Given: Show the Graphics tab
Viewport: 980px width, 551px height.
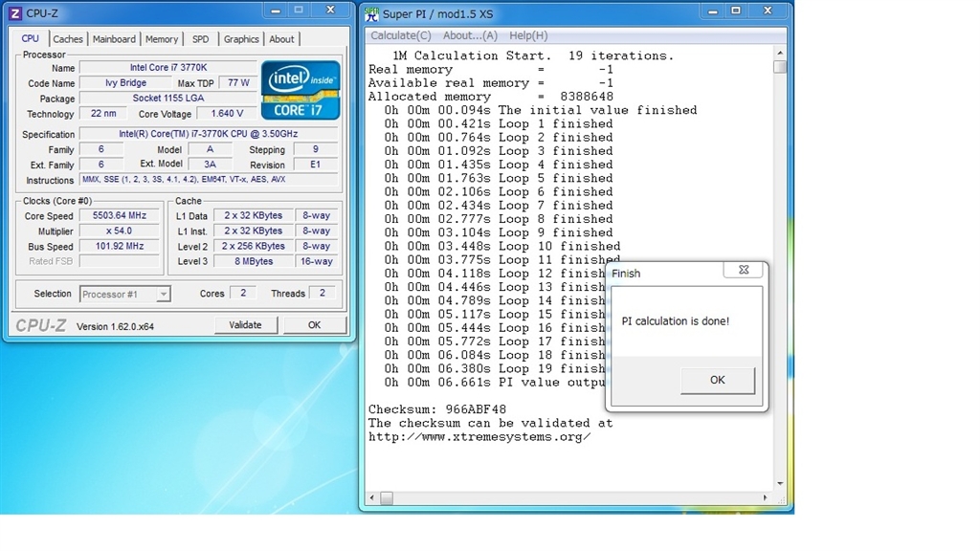Looking at the screenshot, I should [x=241, y=39].
